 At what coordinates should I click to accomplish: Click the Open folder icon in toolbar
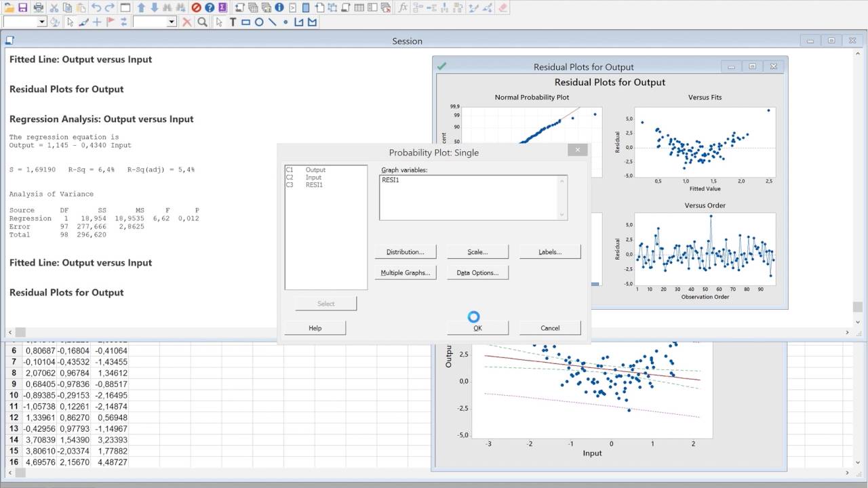(x=9, y=7)
